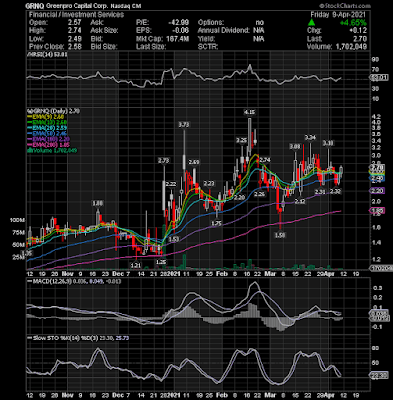This screenshot has width=393, height=400.
Task: Click the 1.75 January low annotation
Action: [217, 223]
